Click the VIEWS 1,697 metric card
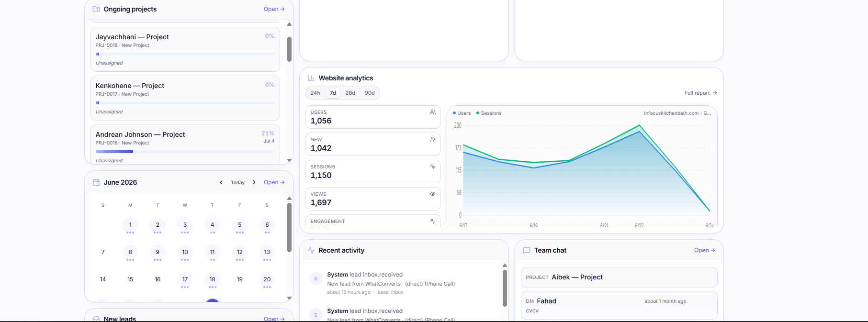The image size is (868, 322). (373, 199)
